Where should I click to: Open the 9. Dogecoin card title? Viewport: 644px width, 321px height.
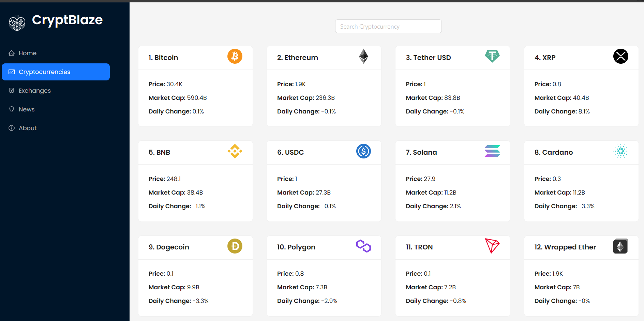[169, 247]
